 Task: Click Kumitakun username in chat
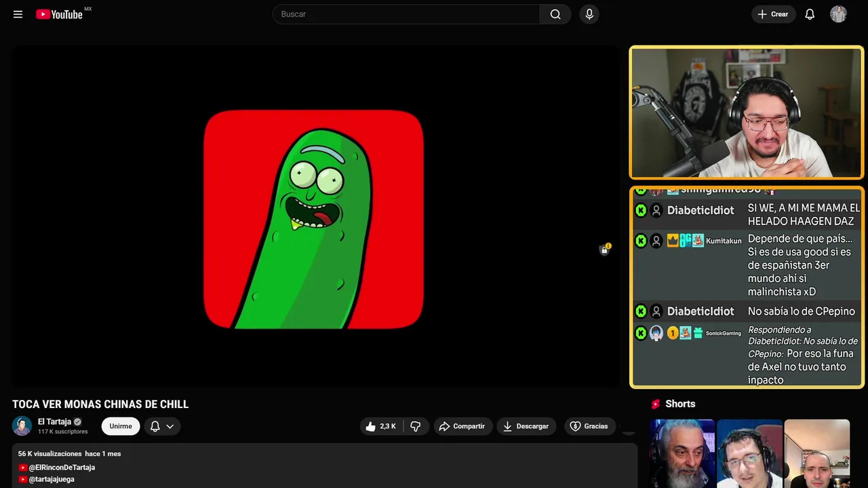pyautogui.click(x=724, y=241)
